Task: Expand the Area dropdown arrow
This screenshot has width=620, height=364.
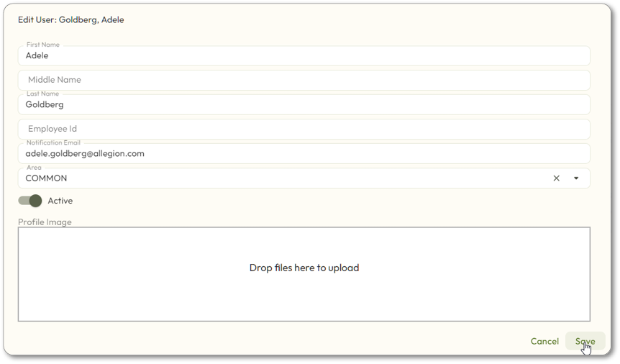Action: (x=576, y=178)
